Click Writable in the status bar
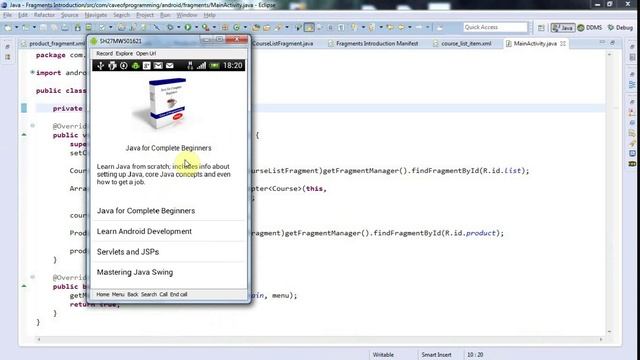Image resolution: width=640 pixels, height=360 pixels. [383, 355]
